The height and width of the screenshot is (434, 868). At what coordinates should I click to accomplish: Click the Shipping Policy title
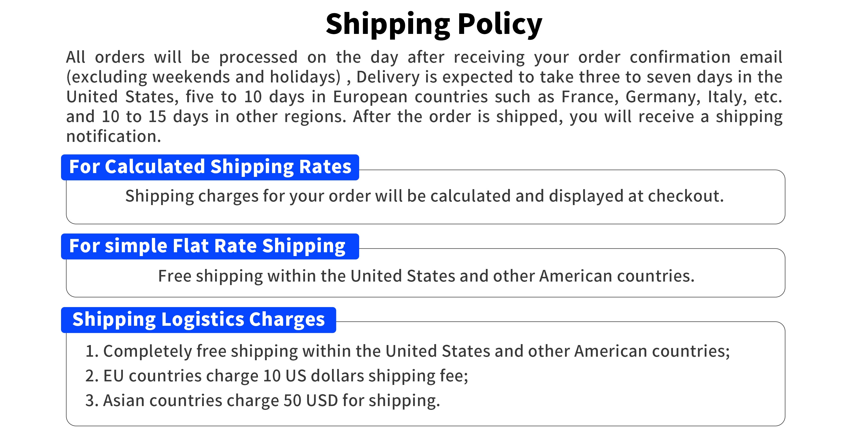pyautogui.click(x=434, y=24)
